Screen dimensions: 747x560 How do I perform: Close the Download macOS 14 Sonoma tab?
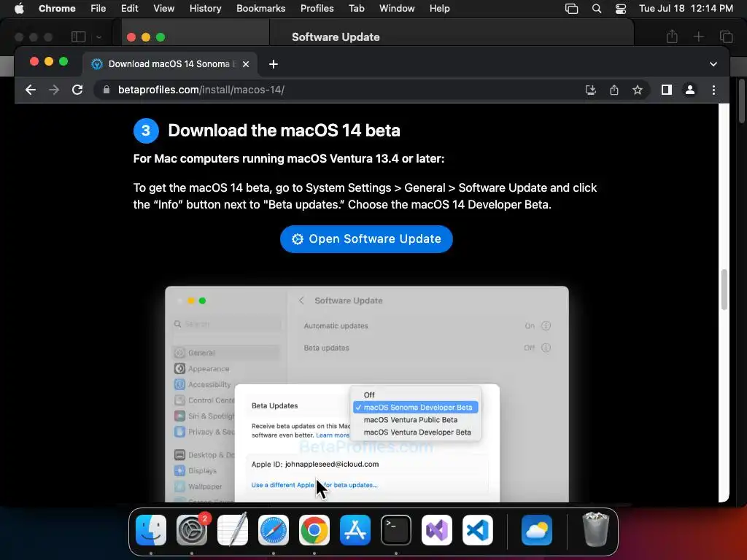[246, 64]
